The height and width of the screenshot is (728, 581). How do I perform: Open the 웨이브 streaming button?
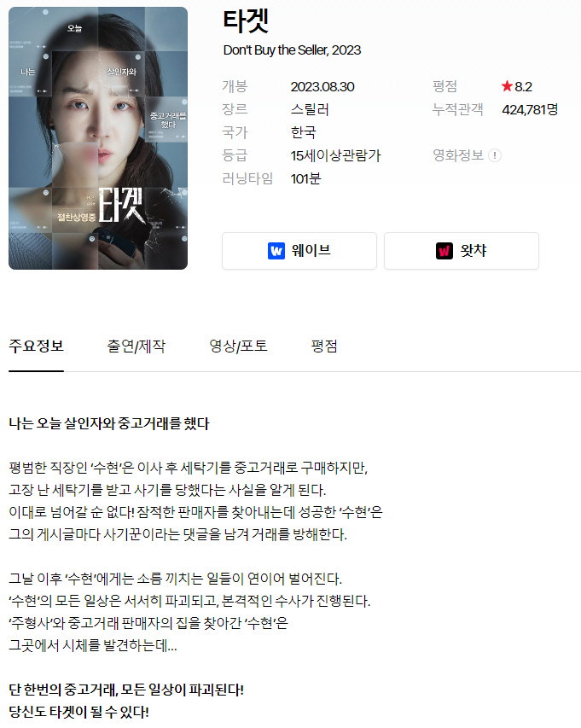299,251
